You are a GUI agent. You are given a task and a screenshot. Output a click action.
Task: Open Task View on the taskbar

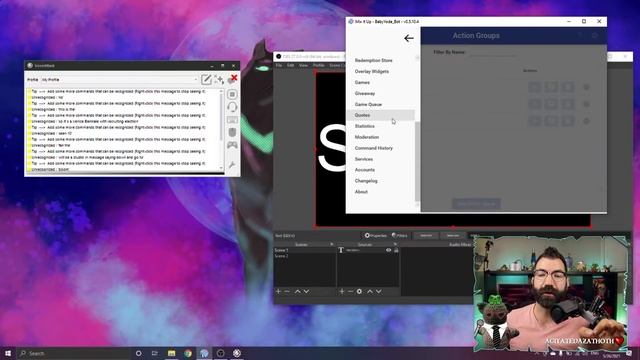(155, 353)
